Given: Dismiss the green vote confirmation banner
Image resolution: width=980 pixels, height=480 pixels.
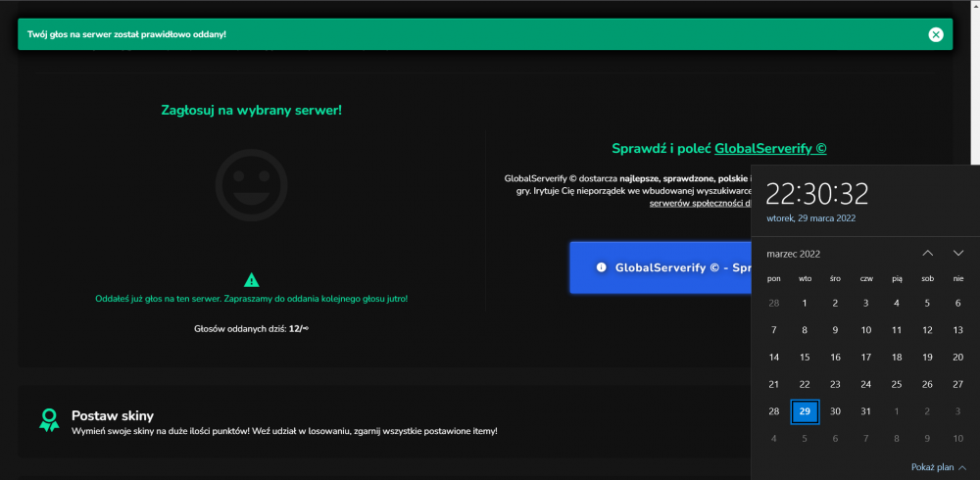Looking at the screenshot, I should [935, 34].
